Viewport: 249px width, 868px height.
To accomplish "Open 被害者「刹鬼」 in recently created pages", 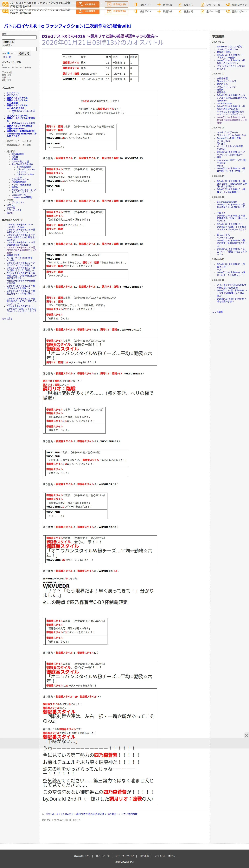I will tap(13, 255).
